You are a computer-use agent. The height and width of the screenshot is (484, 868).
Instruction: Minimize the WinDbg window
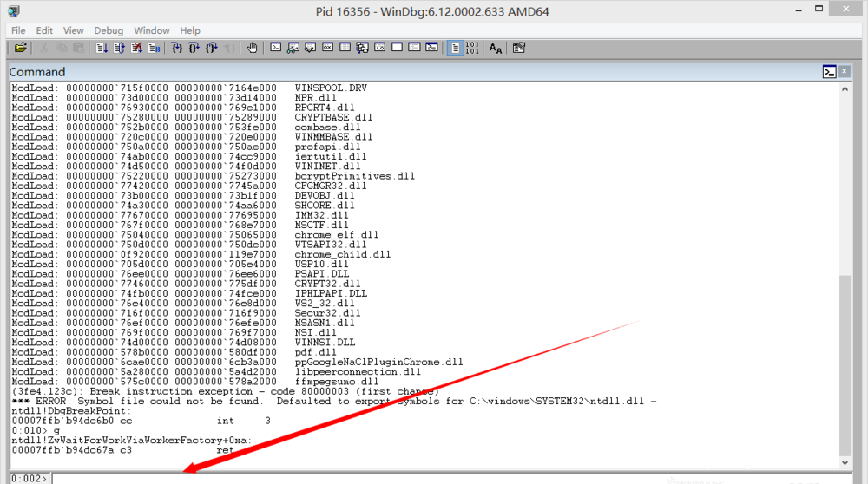pos(799,10)
